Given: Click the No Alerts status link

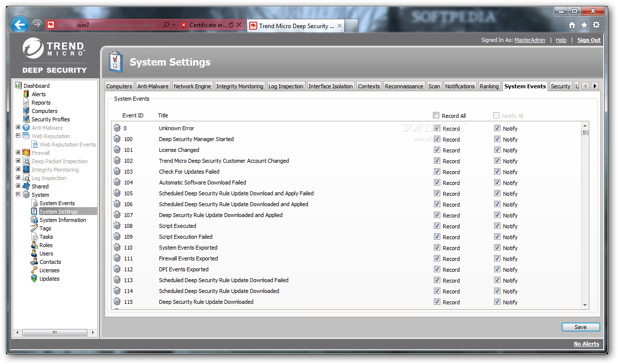Looking at the screenshot, I should 586,344.
